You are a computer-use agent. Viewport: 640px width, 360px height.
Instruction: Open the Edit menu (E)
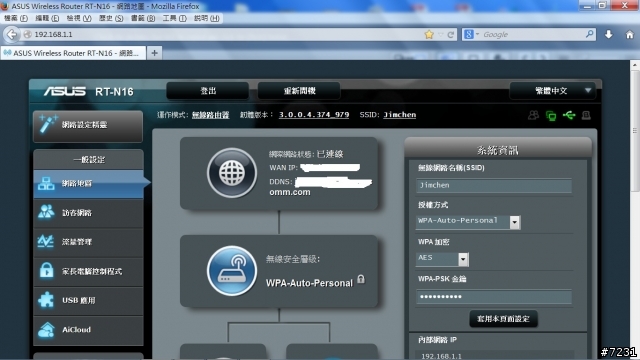47,18
